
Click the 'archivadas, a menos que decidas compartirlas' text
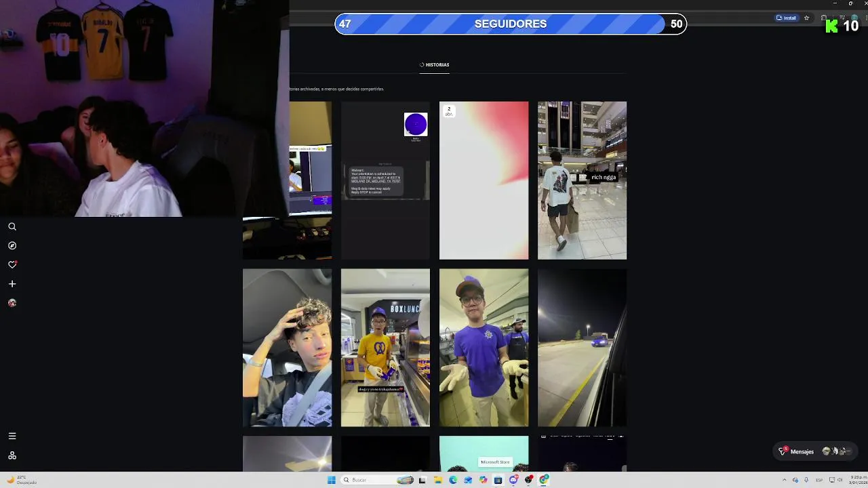click(342, 89)
